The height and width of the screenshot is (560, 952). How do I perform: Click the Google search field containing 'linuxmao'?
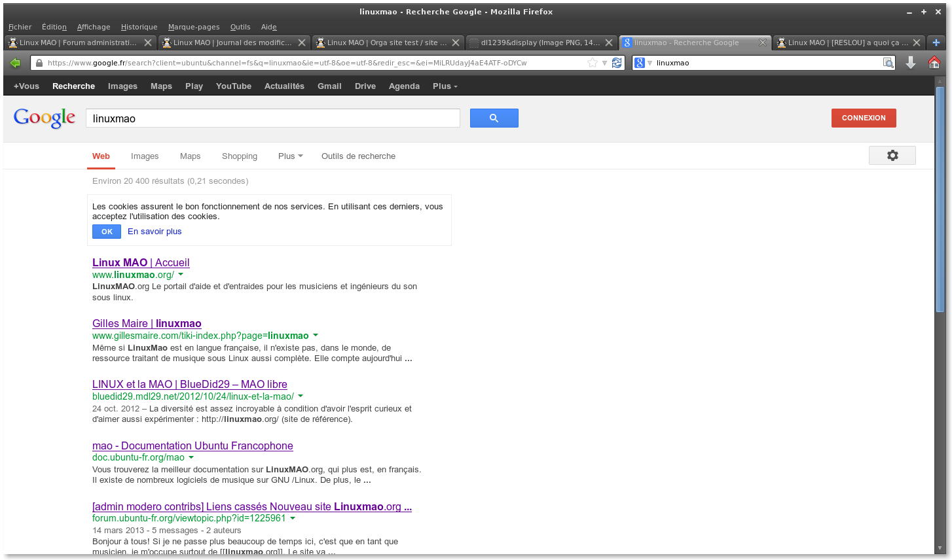[x=273, y=118]
